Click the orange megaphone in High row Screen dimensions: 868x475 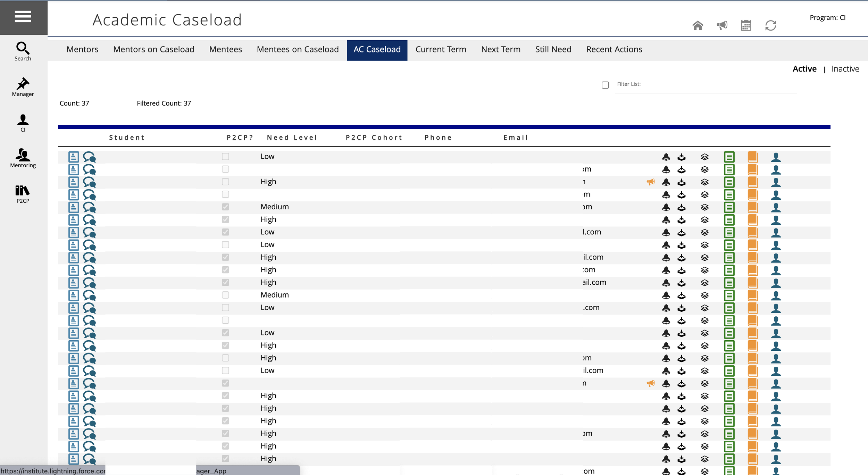650,182
